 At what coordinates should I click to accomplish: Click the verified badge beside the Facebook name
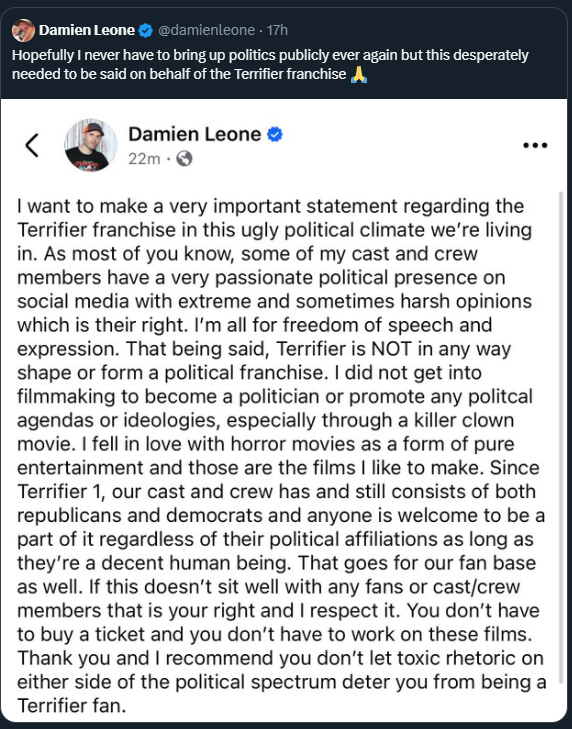[275, 134]
